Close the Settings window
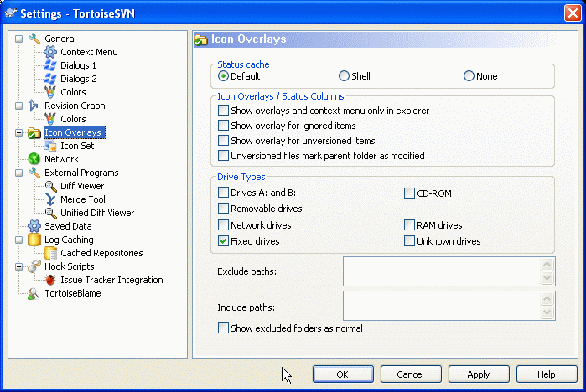The width and height of the screenshot is (586, 392). click(x=573, y=13)
